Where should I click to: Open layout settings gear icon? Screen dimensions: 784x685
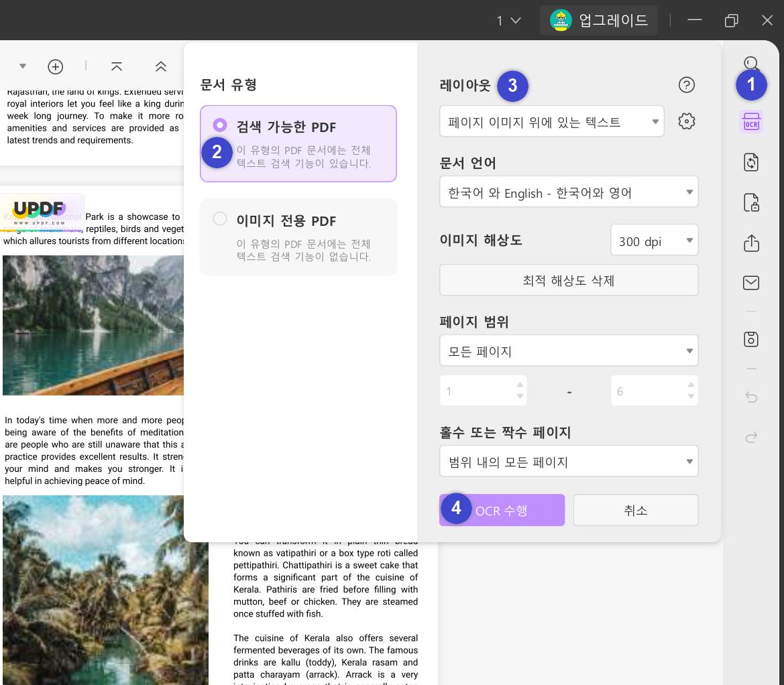687,121
